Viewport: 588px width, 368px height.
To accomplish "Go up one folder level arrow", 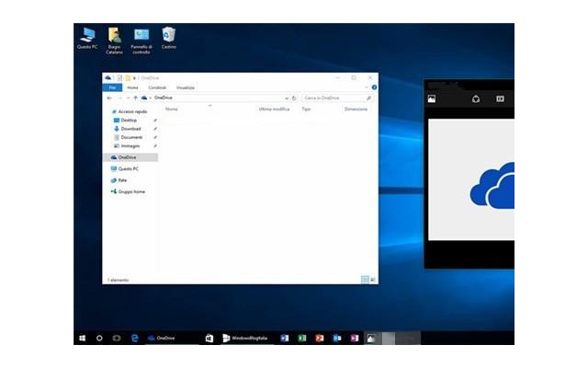I will pos(135,98).
